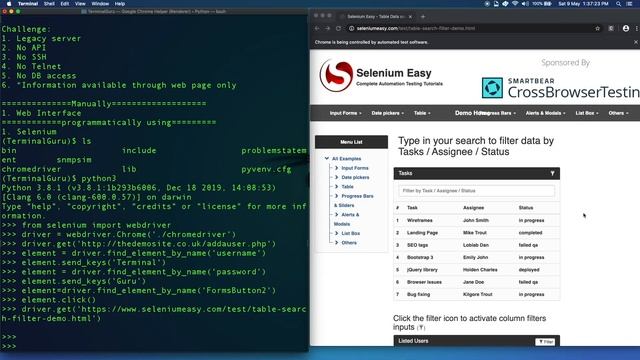
Task: Open the Edit menu
Action: [64, 4]
